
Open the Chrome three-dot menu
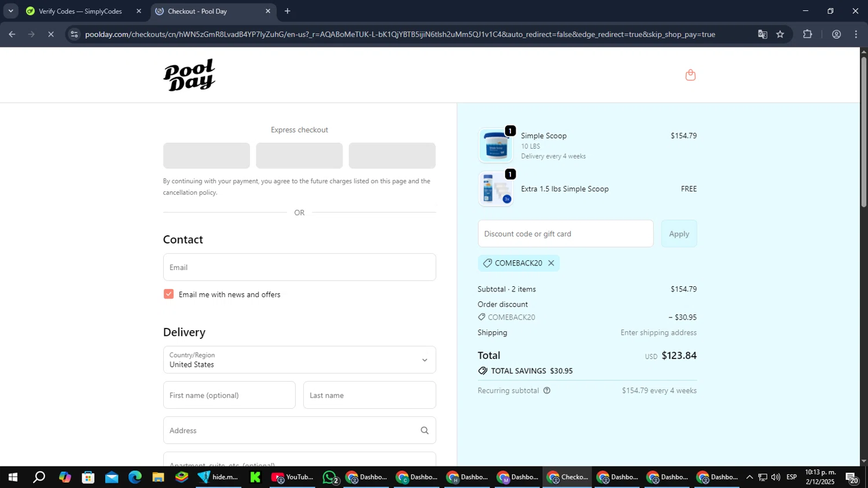[x=856, y=34]
